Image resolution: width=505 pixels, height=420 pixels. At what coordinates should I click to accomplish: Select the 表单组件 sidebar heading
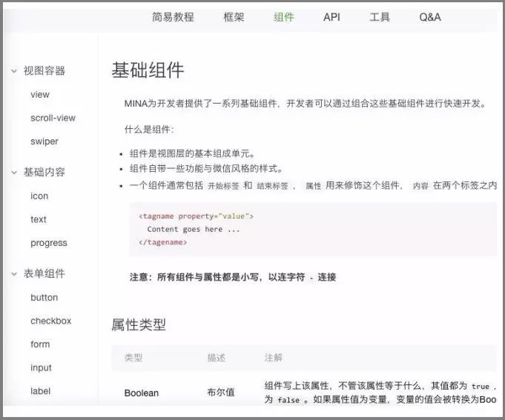[x=44, y=274]
